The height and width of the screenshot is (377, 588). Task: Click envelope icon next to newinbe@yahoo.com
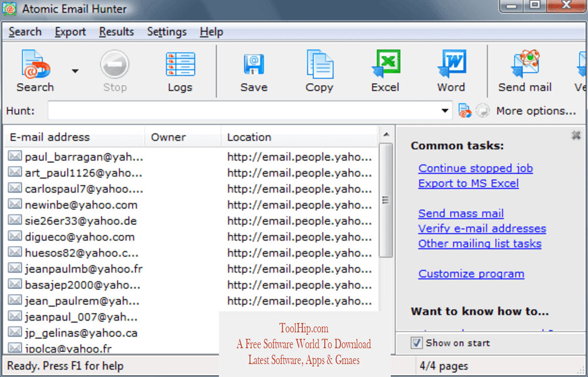(15, 204)
